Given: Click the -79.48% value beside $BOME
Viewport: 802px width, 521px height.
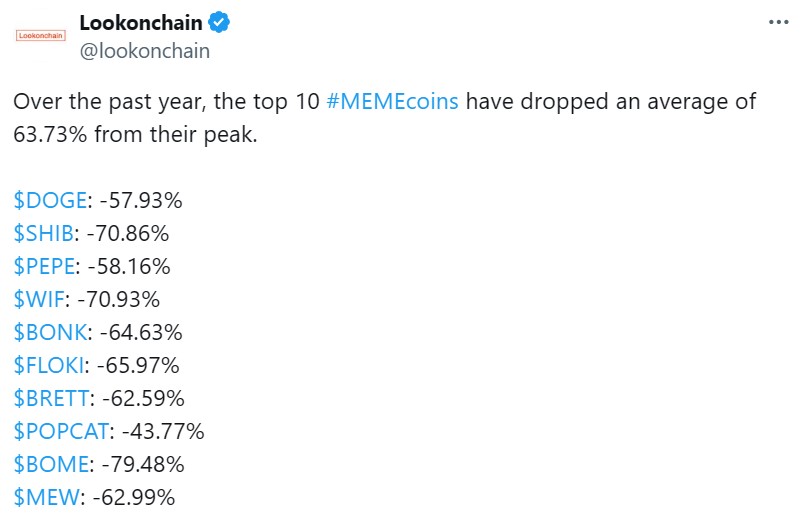Looking at the screenshot, I should [x=140, y=464].
